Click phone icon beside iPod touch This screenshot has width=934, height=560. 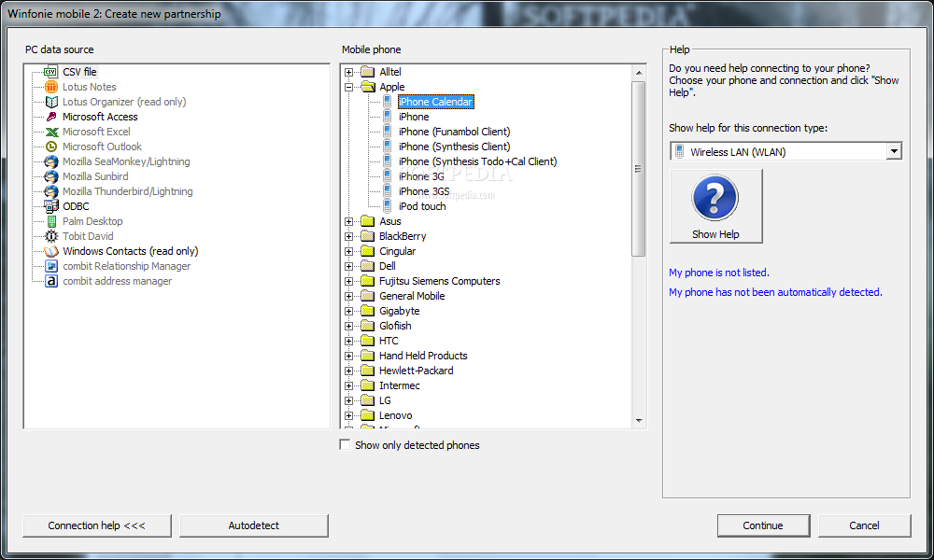pyautogui.click(x=388, y=206)
